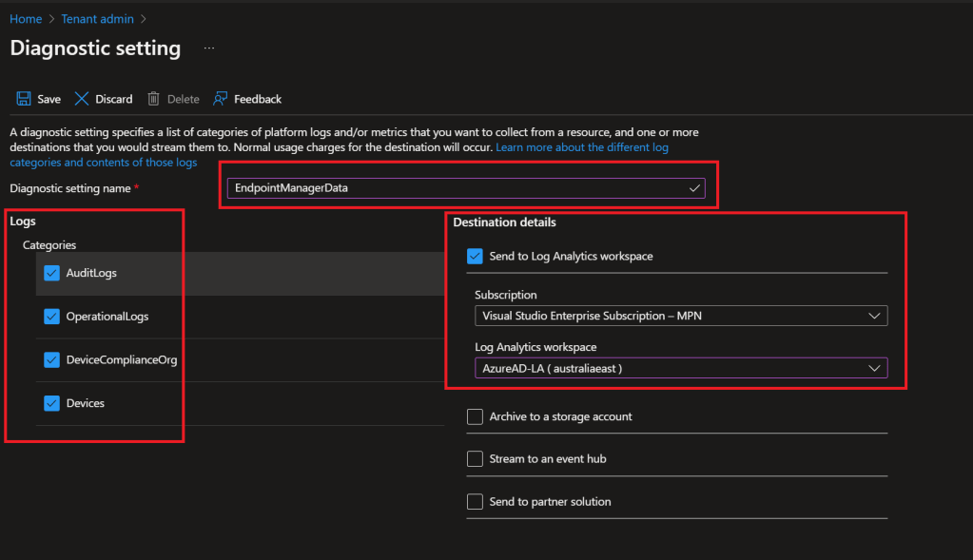This screenshot has height=560, width=973.
Task: Toggle the DeviceComplianceOrg checkbox
Action: (52, 360)
